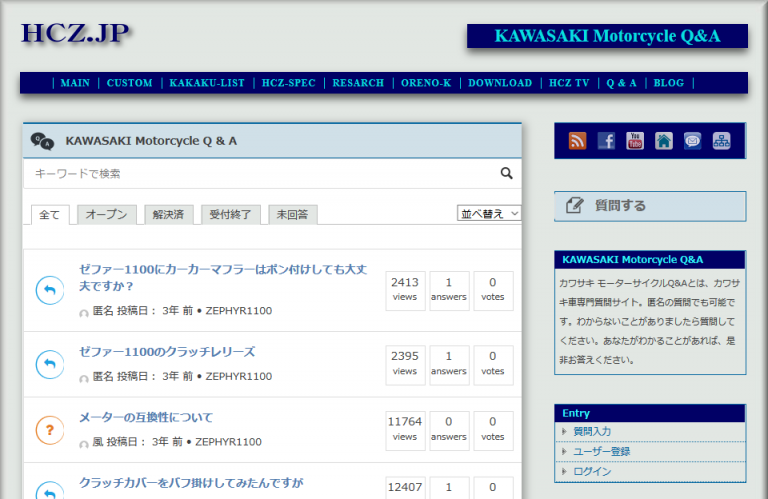This screenshot has height=499, width=768.
Task: Open the ログイン link
Action: coord(592,472)
